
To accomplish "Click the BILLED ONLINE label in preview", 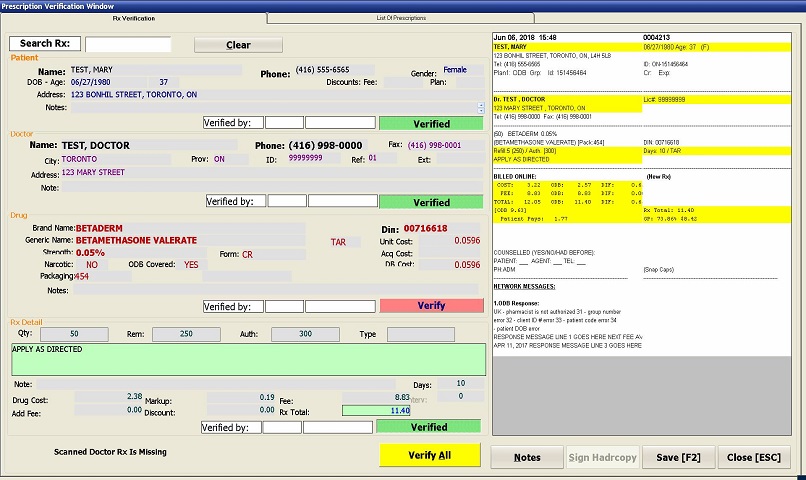I will point(515,176).
